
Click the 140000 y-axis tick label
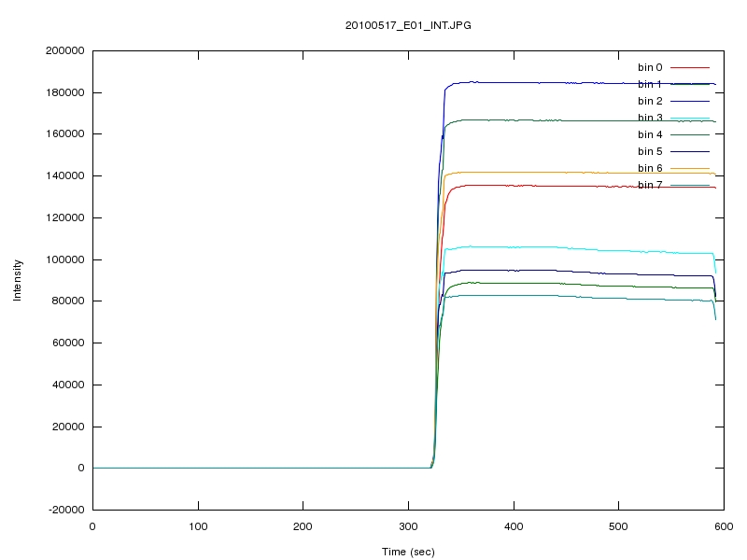click(x=64, y=175)
